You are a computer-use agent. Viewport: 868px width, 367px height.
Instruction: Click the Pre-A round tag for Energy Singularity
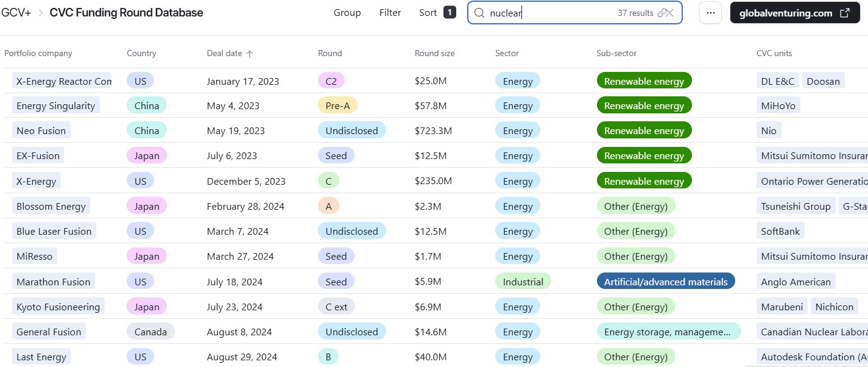point(337,105)
